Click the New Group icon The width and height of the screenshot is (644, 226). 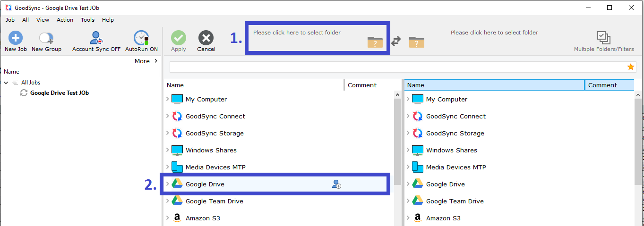(x=46, y=38)
